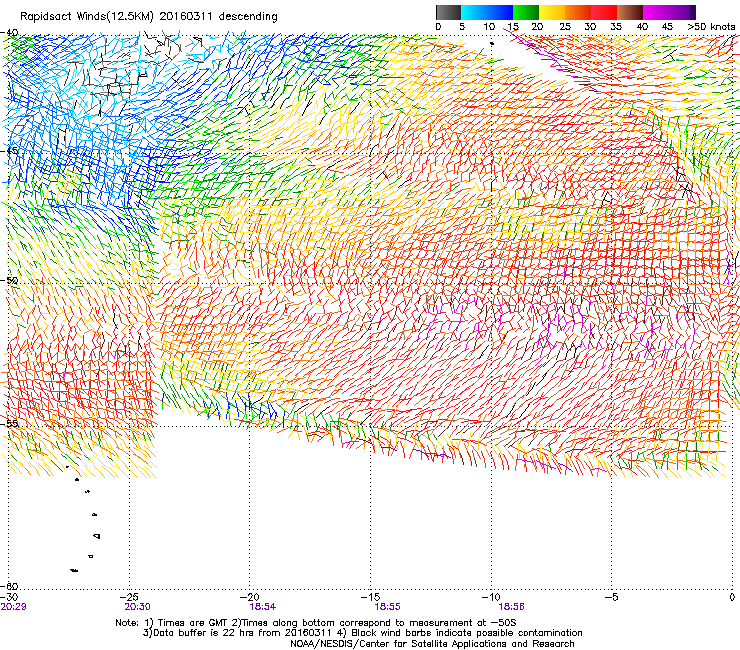Image resolution: width=740 pixels, height=650 pixels.
Task: Click the longitude label -5
Action: pyautogui.click(x=611, y=598)
